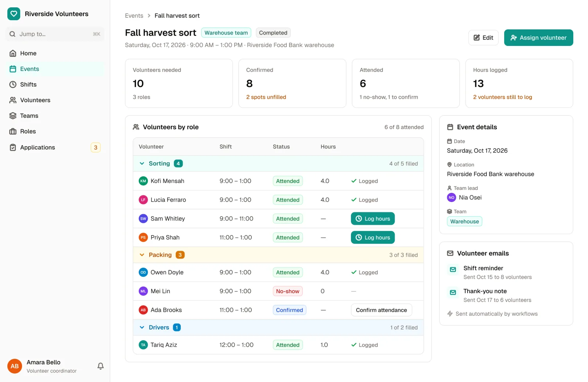The height and width of the screenshot is (382, 588).
Task: Collapse the Drivers role group
Action: coord(142,327)
